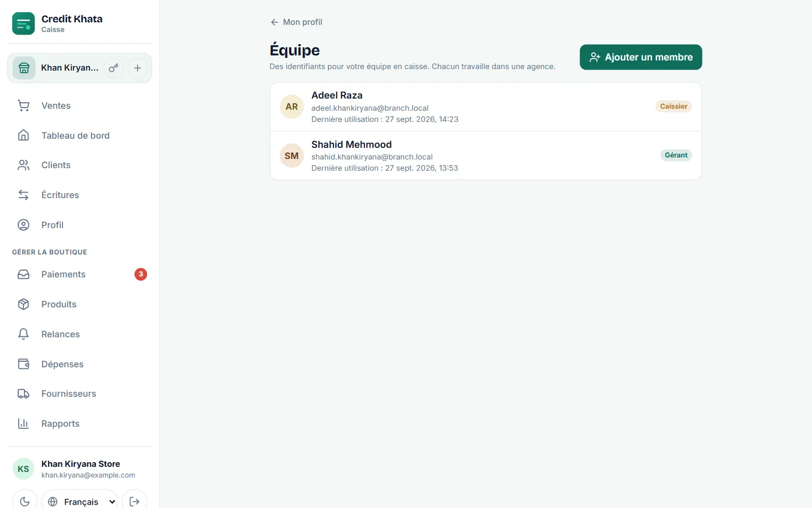Click the Relances bell icon
The height and width of the screenshot is (508, 812).
23,334
